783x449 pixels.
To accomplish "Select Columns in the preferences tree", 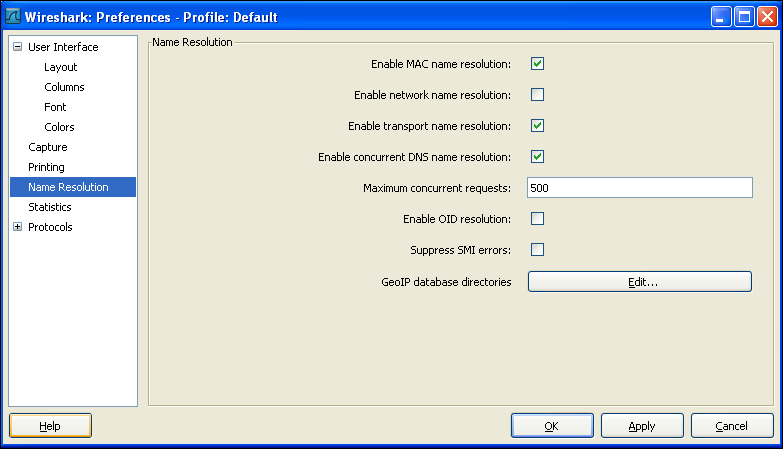I will pyautogui.click(x=64, y=87).
